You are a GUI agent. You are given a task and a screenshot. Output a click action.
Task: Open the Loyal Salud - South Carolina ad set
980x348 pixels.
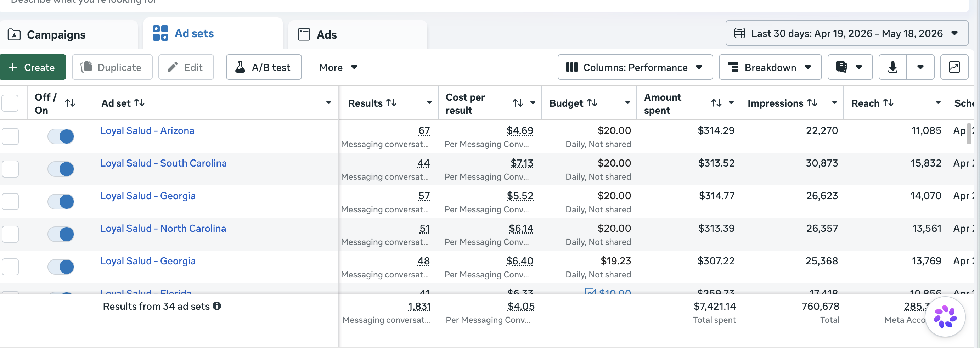click(163, 163)
